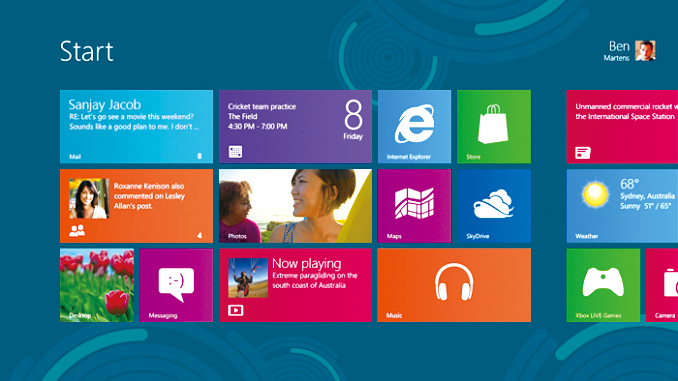The height and width of the screenshot is (381, 678).
Task: Click the calendar icon on the Cricket practice tile
Action: 235,152
